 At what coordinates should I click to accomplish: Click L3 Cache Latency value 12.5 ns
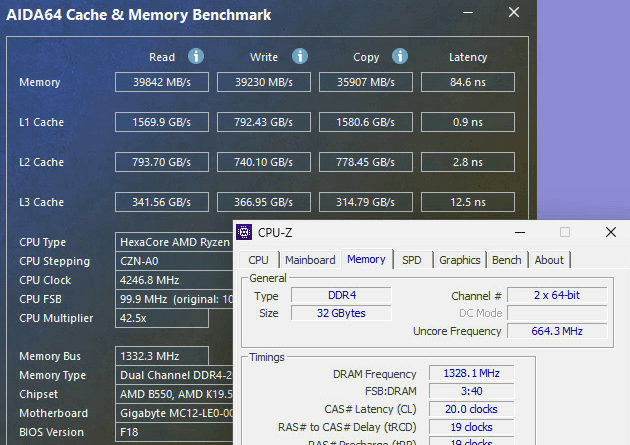tap(468, 202)
